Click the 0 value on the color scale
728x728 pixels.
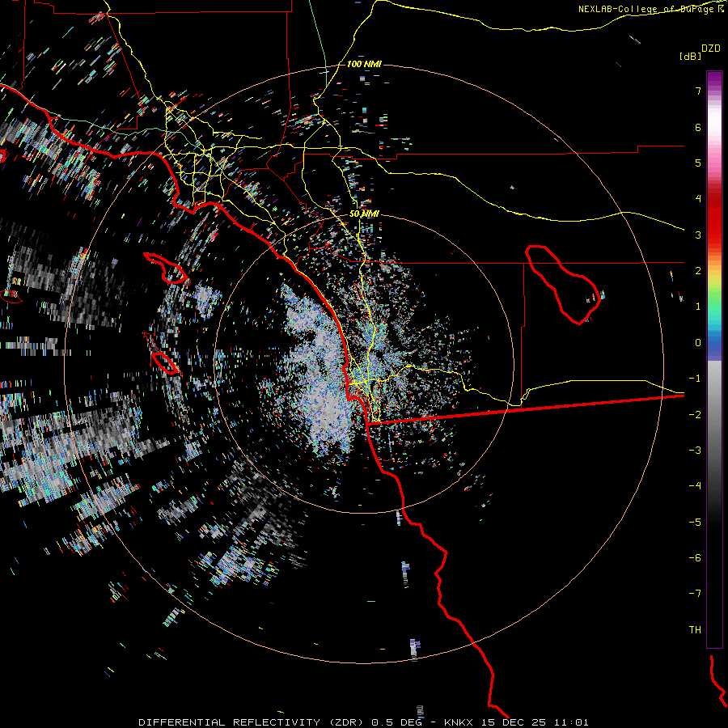(x=698, y=343)
